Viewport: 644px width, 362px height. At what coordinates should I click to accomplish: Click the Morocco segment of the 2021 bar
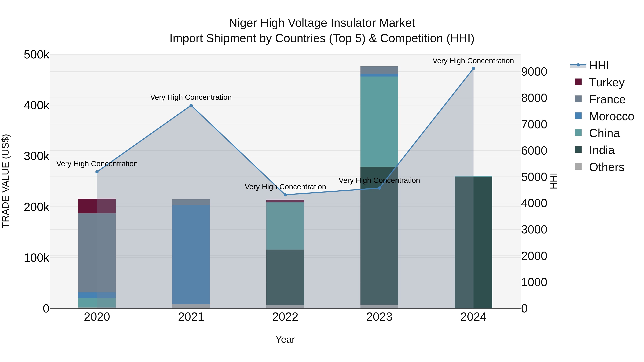click(191, 255)
